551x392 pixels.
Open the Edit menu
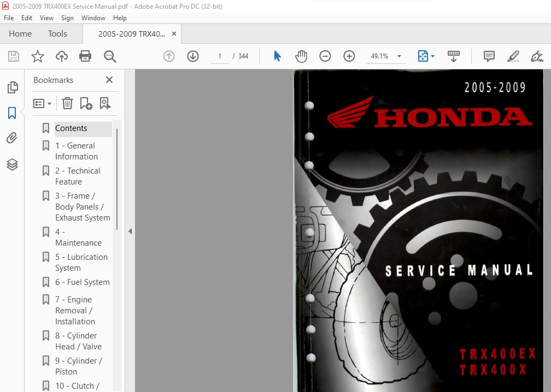27,18
